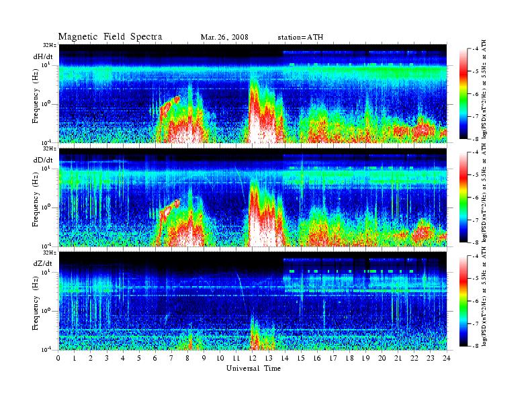Click hour "20" on the Universal Time axis
Screen dimensions: 532x411
point(382,358)
